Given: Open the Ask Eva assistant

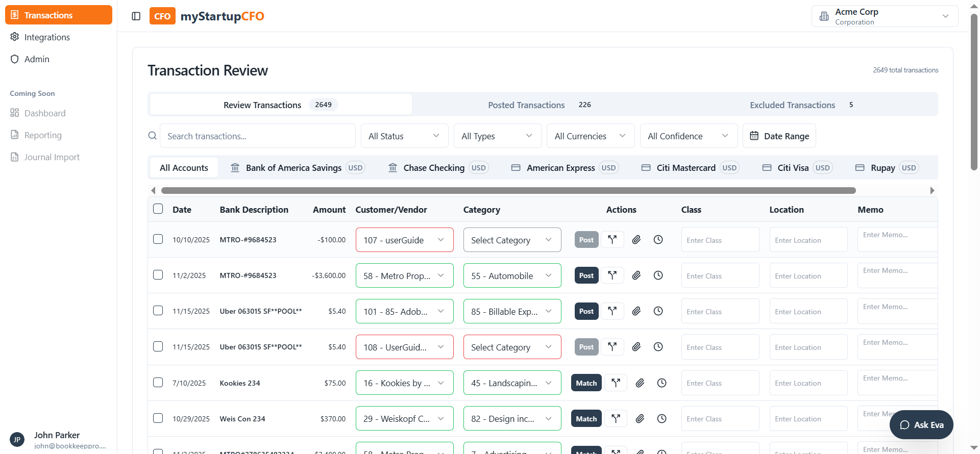Looking at the screenshot, I should (x=921, y=425).
